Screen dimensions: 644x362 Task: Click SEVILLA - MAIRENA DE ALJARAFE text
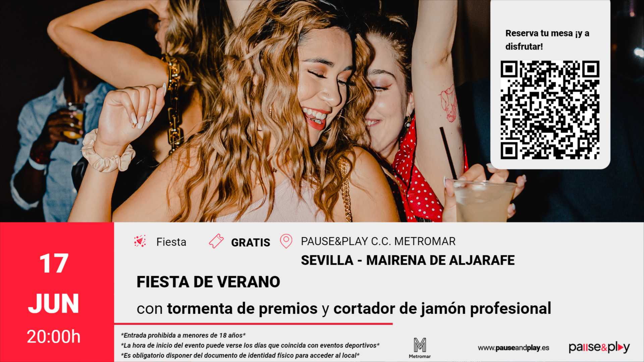point(408,260)
